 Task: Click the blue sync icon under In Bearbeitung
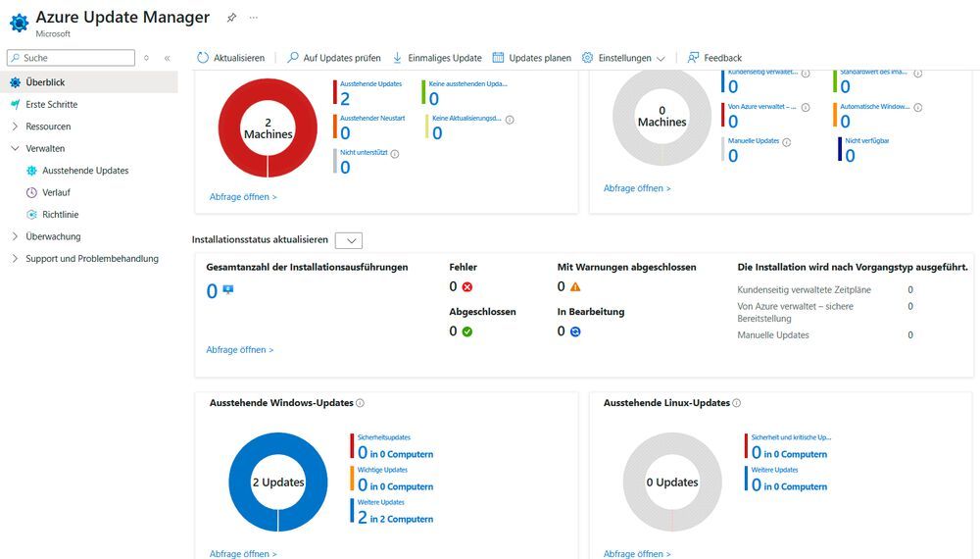tap(575, 331)
